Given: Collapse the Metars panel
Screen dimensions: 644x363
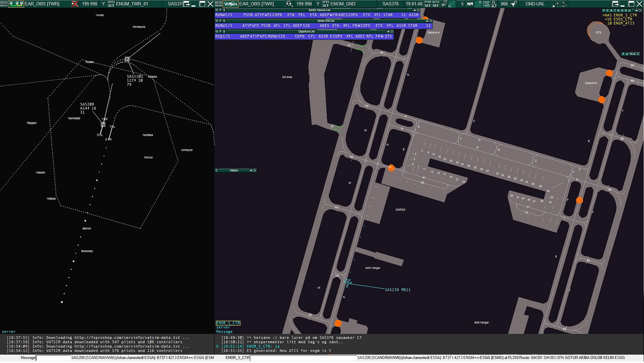Looking at the screenshot, I should [251, 170].
